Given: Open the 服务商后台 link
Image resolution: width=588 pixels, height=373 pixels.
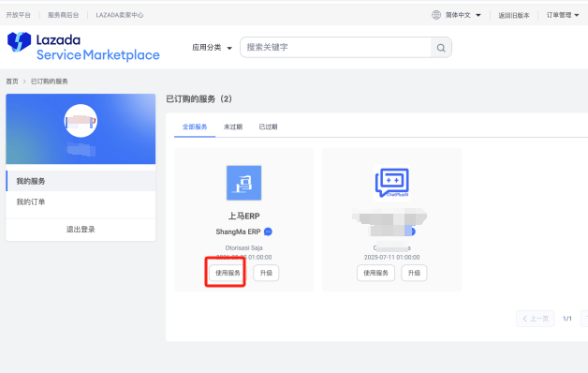Looking at the screenshot, I should (64, 15).
